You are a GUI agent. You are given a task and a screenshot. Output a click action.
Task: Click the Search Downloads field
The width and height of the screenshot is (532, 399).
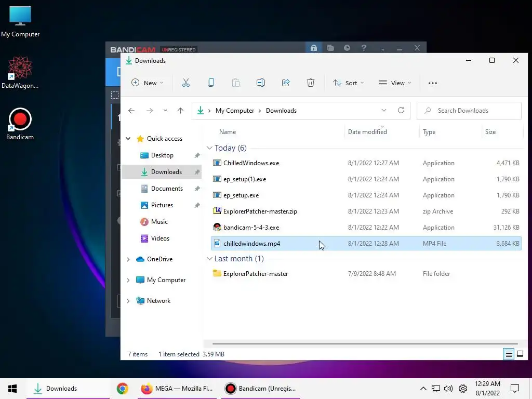pyautogui.click(x=469, y=111)
